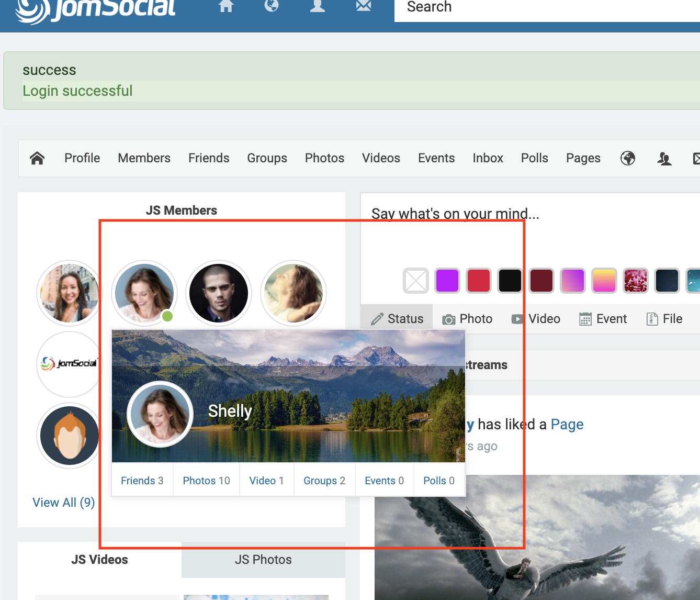Open Shelly's Friends 3 link
Image resolution: width=700 pixels, height=600 pixels.
pyautogui.click(x=142, y=481)
